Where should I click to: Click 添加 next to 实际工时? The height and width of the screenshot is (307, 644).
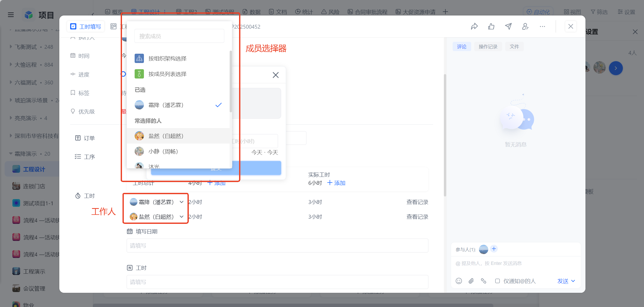tap(336, 183)
